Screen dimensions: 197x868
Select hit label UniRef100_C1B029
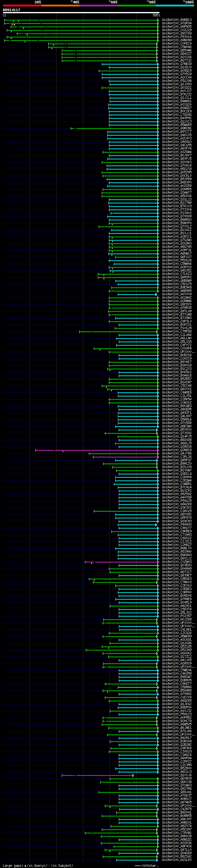[x=176, y=511]
